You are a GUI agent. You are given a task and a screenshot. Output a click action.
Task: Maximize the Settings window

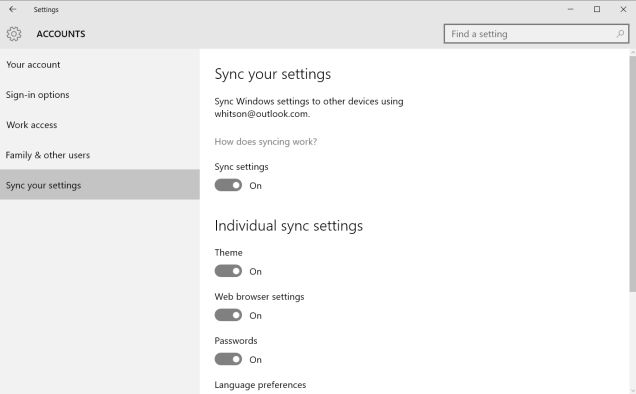(x=597, y=9)
